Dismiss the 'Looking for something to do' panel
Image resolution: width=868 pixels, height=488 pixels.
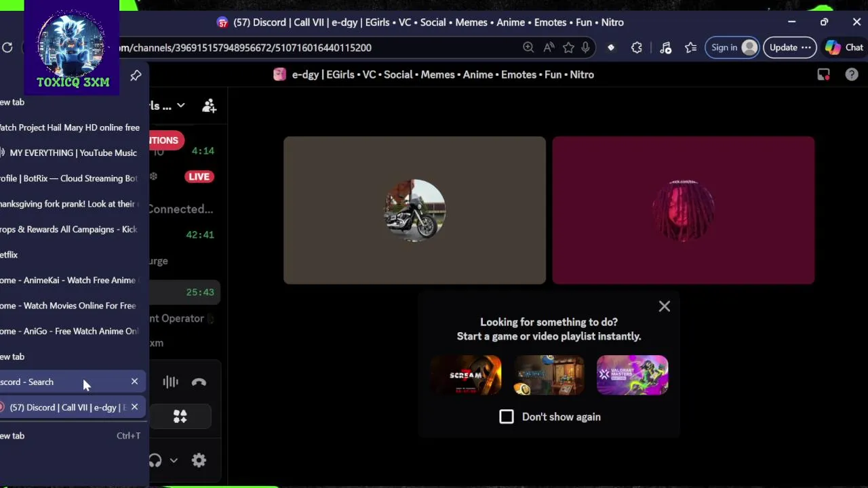(665, 306)
